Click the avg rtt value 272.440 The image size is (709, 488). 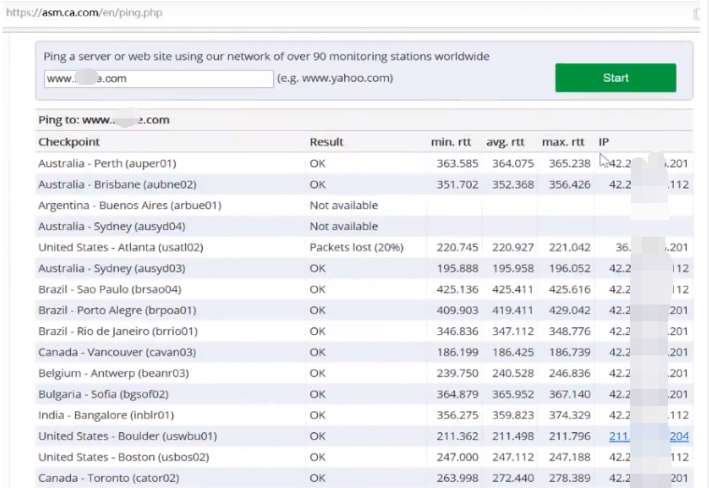pyautogui.click(x=513, y=478)
